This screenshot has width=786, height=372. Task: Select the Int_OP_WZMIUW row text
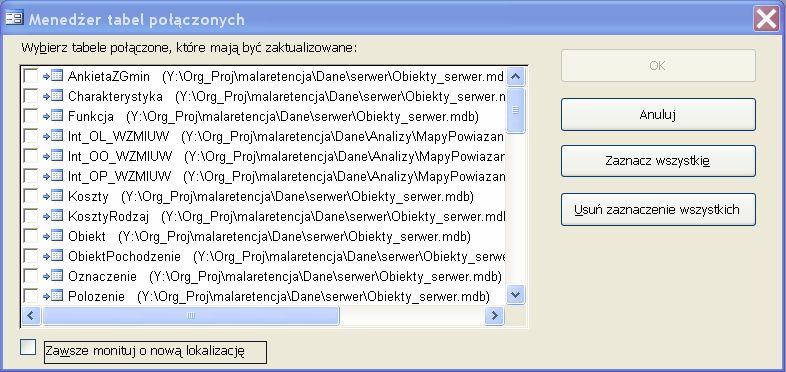286,176
